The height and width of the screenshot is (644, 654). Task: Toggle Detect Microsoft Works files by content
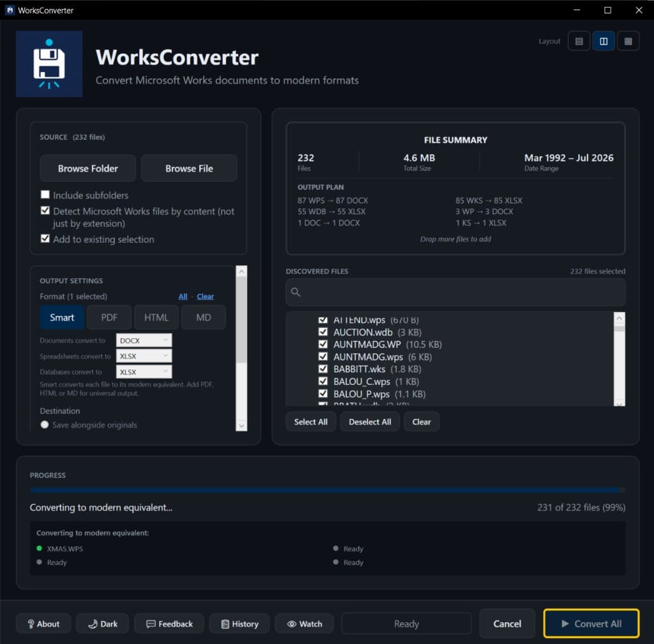click(x=45, y=211)
